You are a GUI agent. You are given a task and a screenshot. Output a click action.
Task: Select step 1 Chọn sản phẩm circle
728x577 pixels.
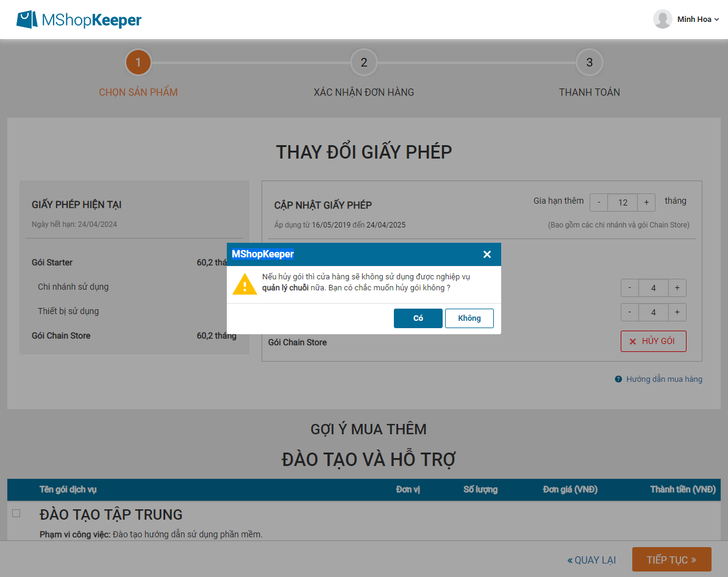click(138, 62)
